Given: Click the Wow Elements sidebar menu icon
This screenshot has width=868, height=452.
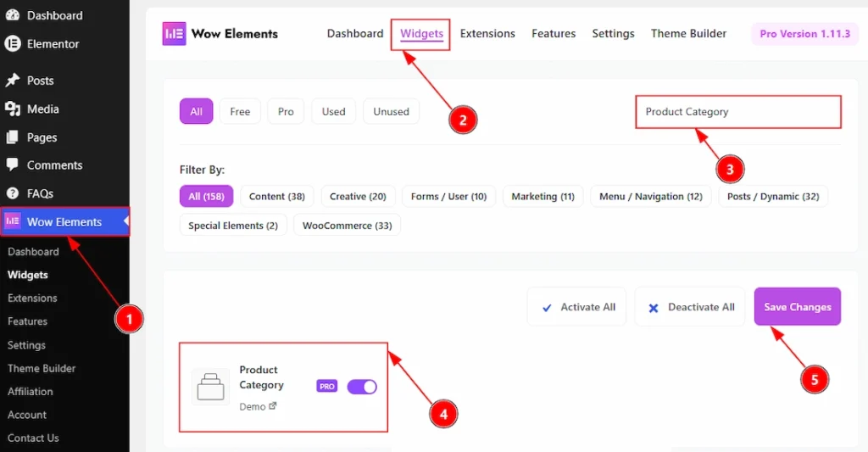Looking at the screenshot, I should click(13, 221).
